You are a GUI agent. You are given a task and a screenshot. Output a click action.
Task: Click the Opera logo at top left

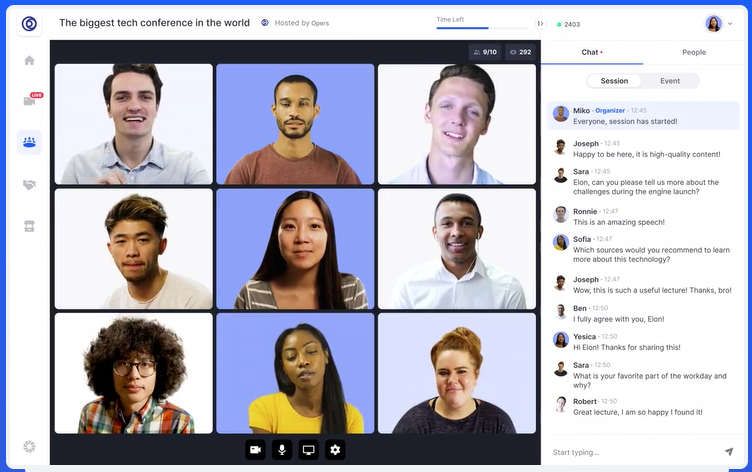[29, 23]
